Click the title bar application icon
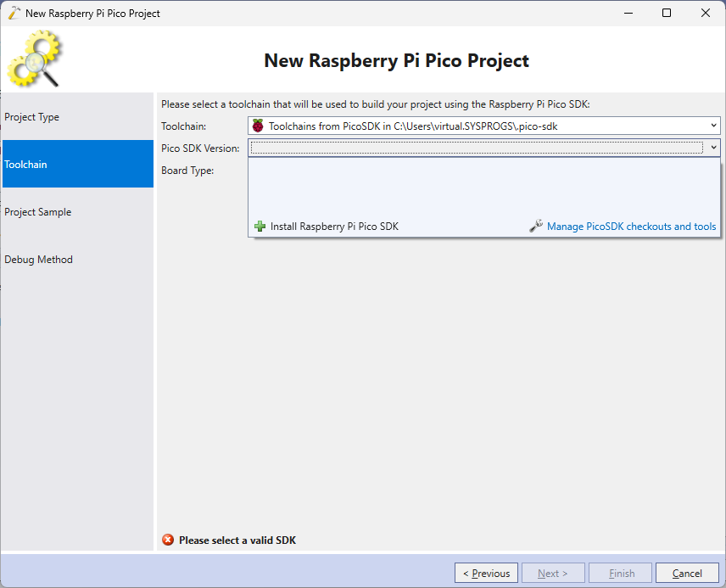The image size is (726, 588). (14, 13)
